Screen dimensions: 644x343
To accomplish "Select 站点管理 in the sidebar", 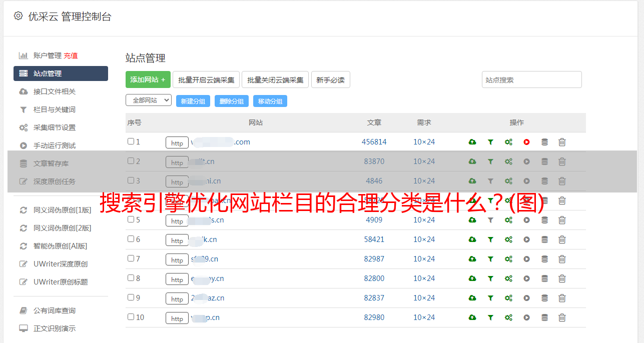I will coord(61,73).
